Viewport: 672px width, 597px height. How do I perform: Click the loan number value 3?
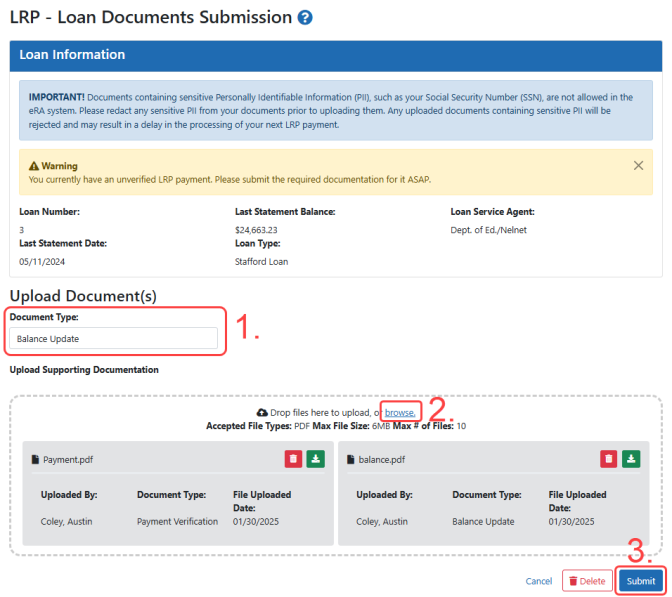coord(21,230)
